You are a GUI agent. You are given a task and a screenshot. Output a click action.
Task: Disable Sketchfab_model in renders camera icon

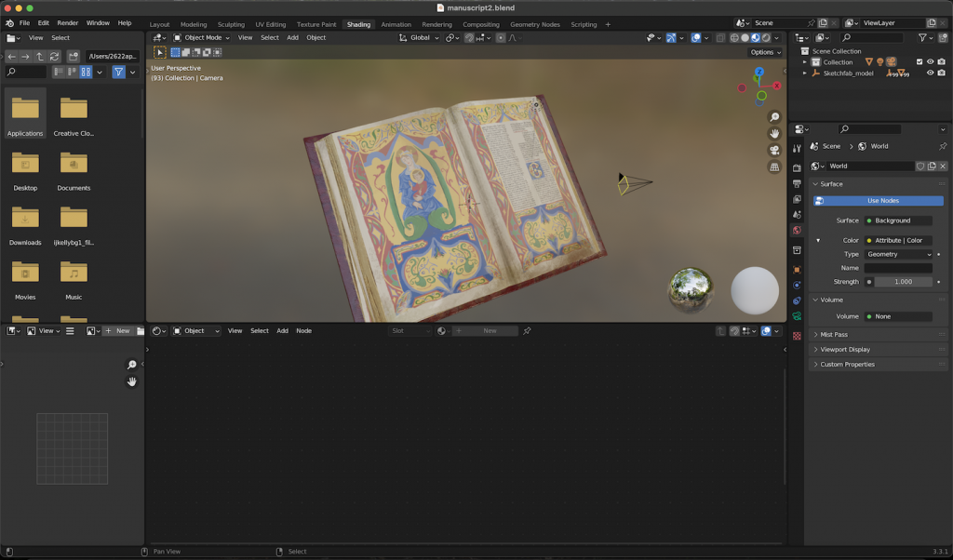[942, 73]
